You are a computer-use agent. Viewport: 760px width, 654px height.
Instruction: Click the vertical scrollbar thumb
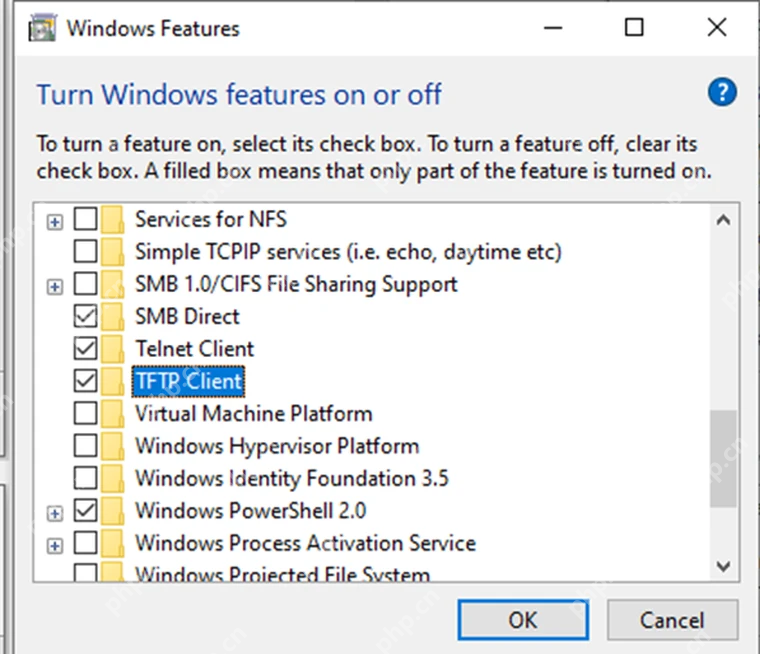(x=723, y=459)
